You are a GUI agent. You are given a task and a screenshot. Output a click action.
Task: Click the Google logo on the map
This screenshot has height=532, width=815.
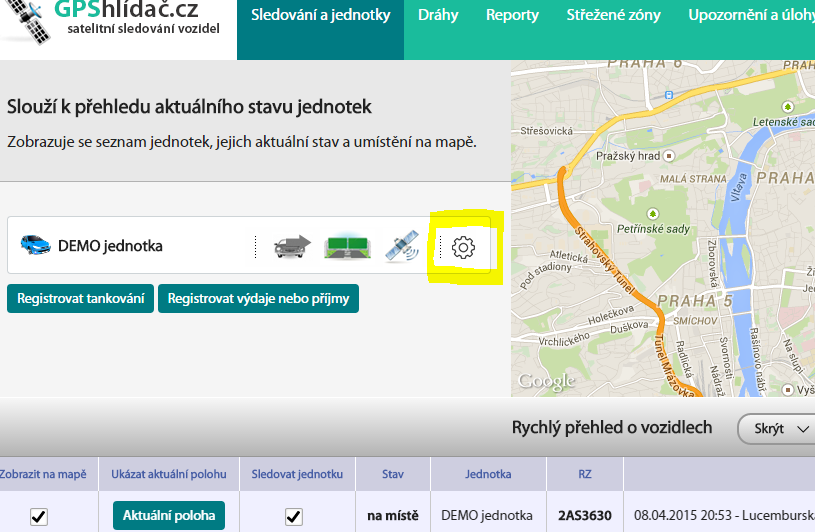pos(546,381)
